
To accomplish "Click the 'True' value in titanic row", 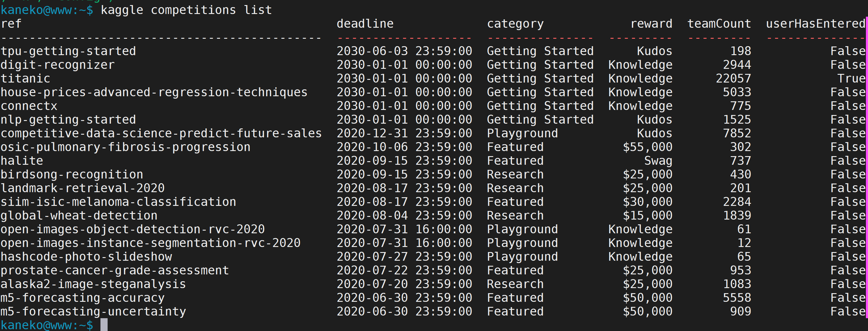I will 852,79.
